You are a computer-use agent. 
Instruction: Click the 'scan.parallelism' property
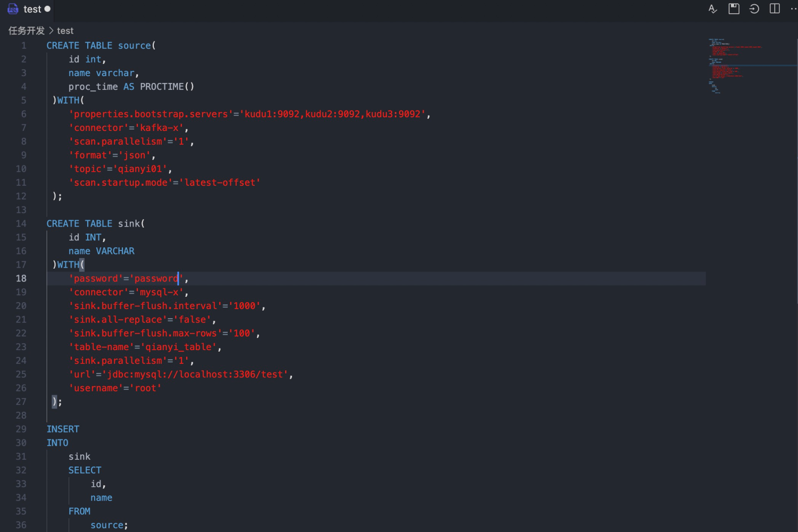[118, 142]
